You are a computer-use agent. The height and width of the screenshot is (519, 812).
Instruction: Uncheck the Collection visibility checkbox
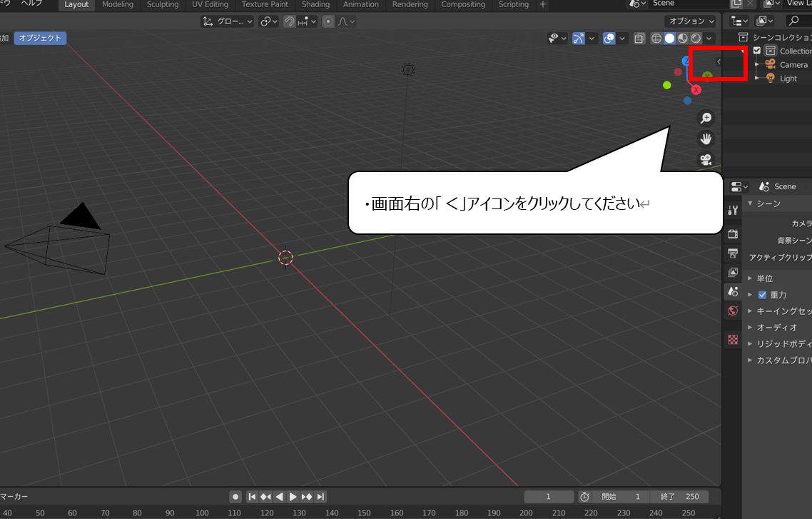pyautogui.click(x=757, y=51)
